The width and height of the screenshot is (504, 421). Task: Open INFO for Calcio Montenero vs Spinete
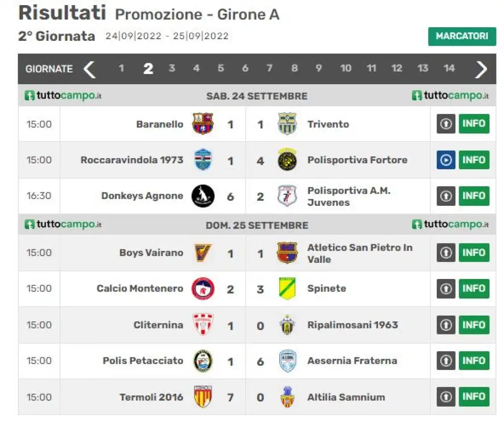[474, 288]
